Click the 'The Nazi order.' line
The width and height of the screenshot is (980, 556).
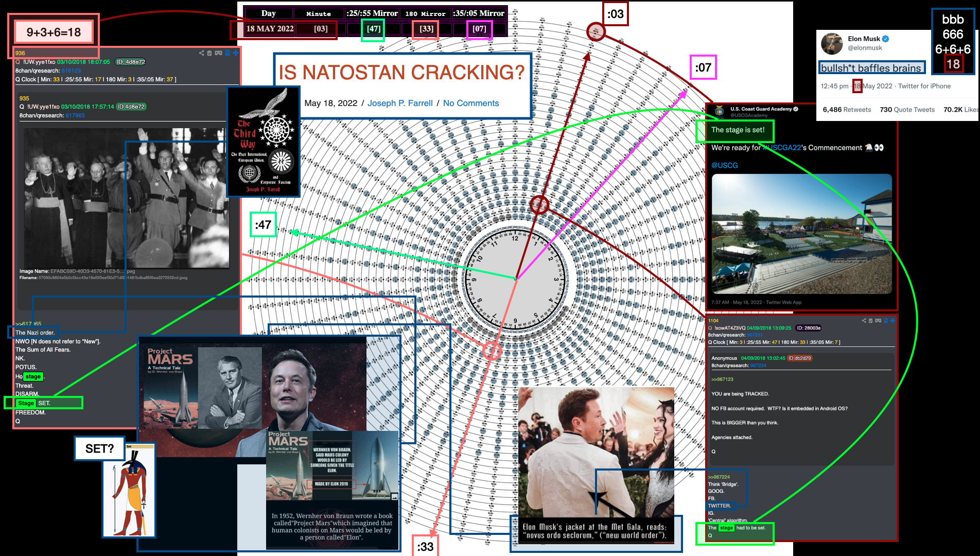tap(34, 333)
